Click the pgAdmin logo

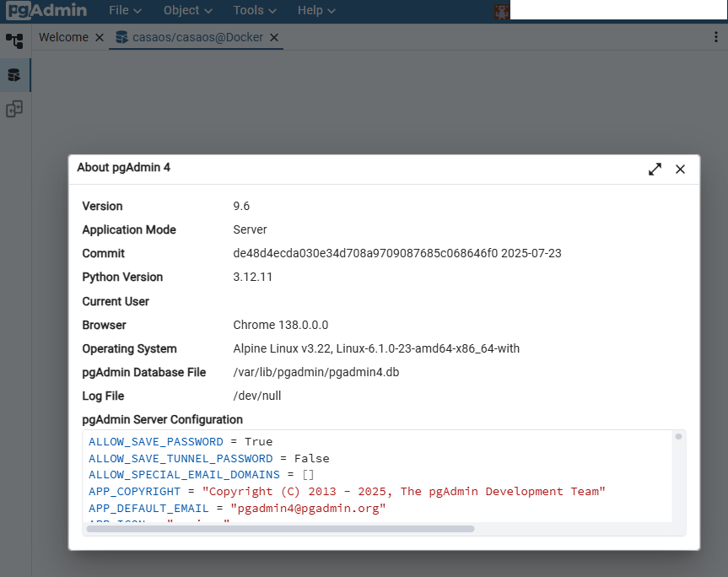click(x=46, y=10)
